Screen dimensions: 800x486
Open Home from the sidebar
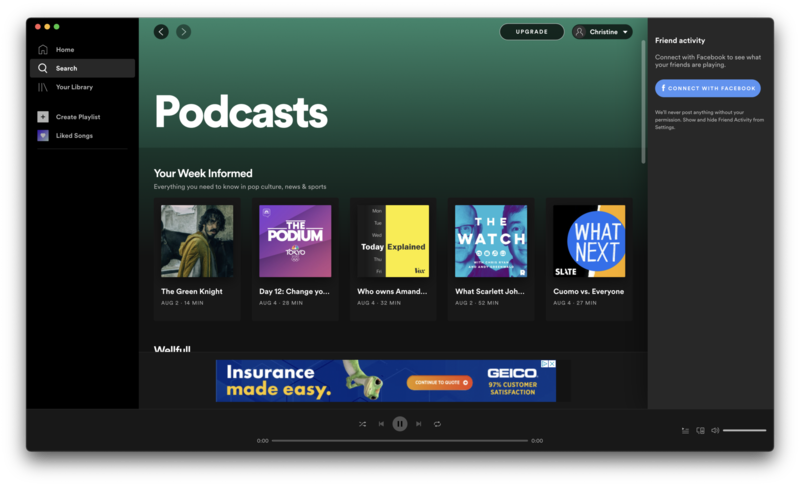pos(82,49)
